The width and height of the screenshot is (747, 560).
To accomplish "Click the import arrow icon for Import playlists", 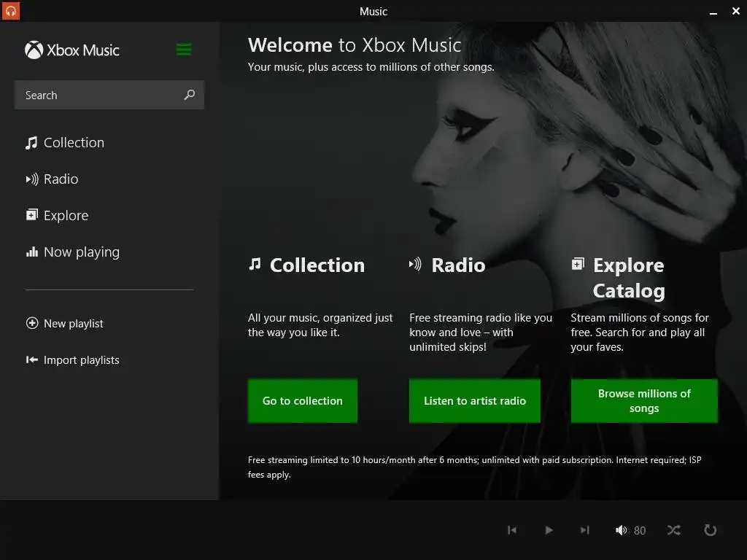I will pyautogui.click(x=32, y=359).
